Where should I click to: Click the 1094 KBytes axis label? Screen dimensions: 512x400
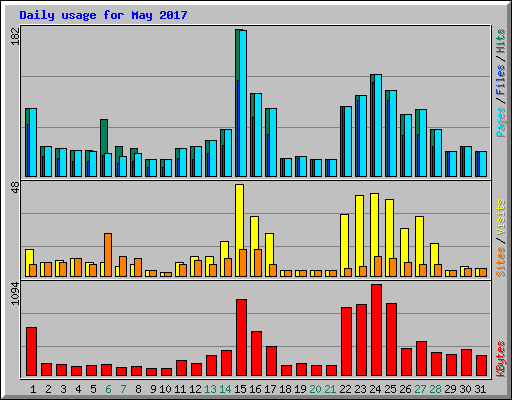click(x=15, y=293)
